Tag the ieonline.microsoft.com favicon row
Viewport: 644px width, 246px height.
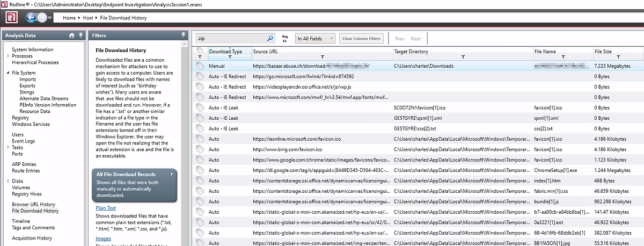[200, 139]
